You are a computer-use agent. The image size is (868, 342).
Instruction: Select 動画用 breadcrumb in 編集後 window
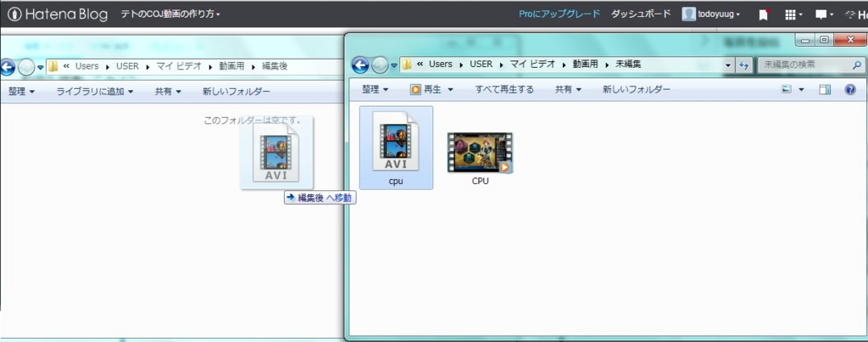(x=231, y=66)
